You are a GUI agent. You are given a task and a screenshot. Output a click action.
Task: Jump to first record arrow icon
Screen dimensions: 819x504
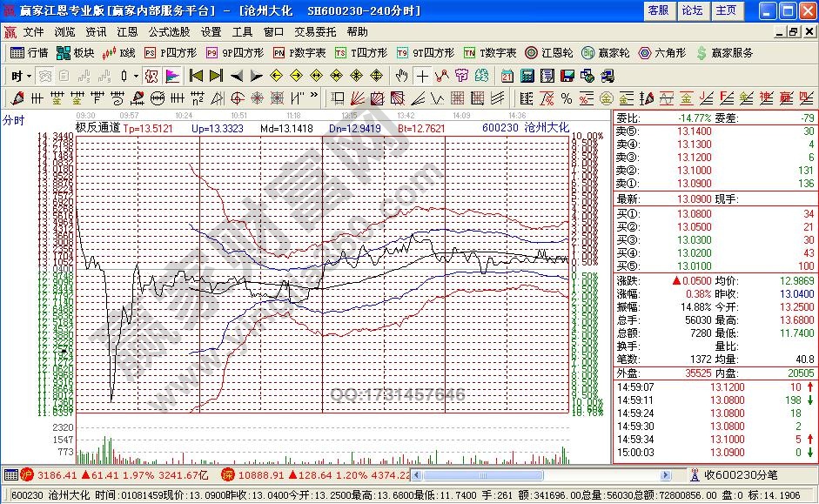[x=196, y=76]
